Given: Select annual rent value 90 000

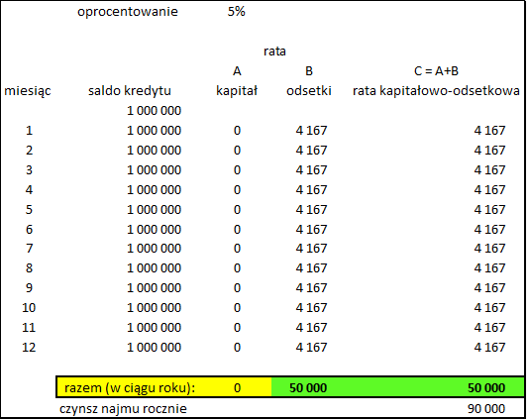Looking at the screenshot, I should pos(486,409).
